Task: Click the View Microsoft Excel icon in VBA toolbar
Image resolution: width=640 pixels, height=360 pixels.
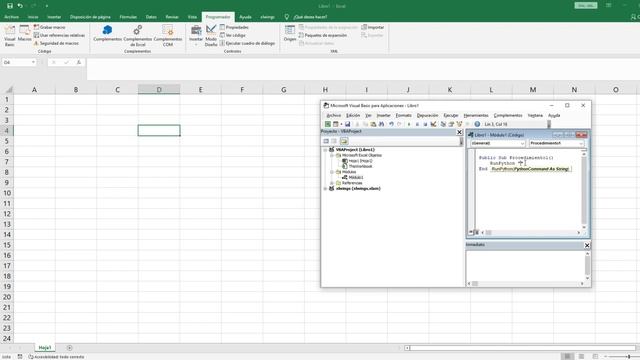Action: tap(328, 124)
